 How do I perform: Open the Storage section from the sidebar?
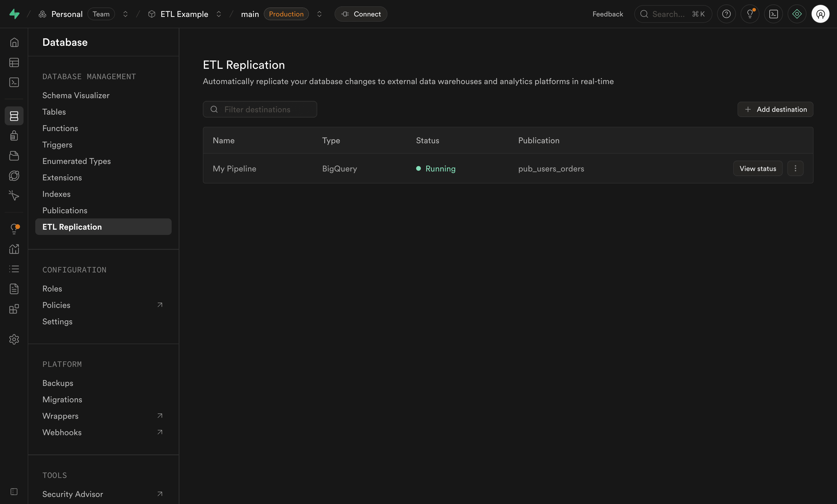click(14, 156)
